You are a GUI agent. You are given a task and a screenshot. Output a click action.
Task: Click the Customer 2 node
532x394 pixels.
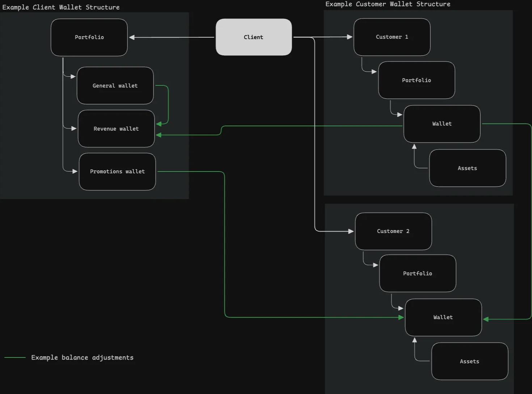[x=393, y=231]
